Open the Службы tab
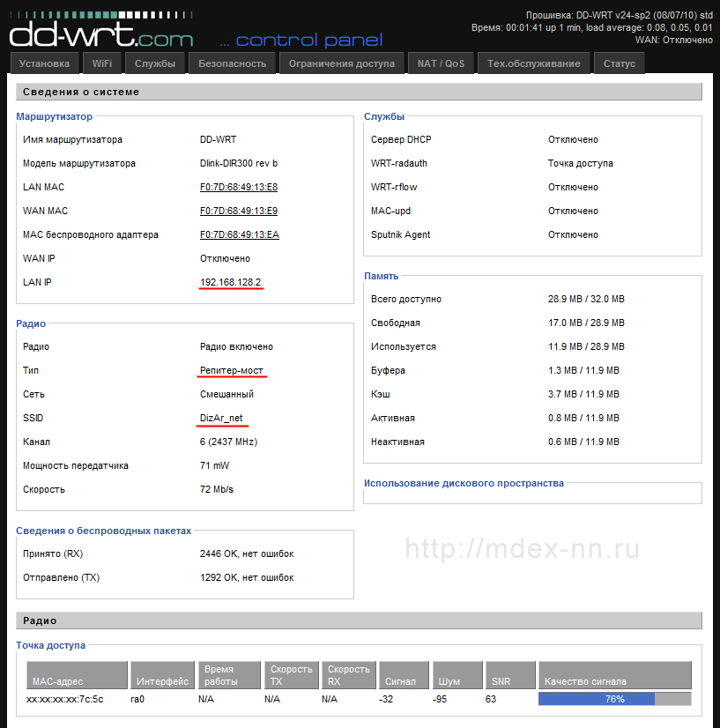Screen dimensions: 720x728 155,63
